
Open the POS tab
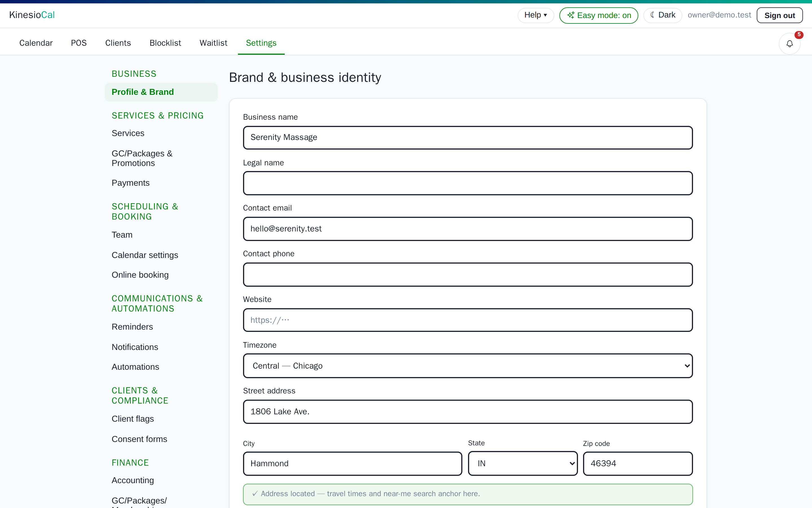pos(79,43)
